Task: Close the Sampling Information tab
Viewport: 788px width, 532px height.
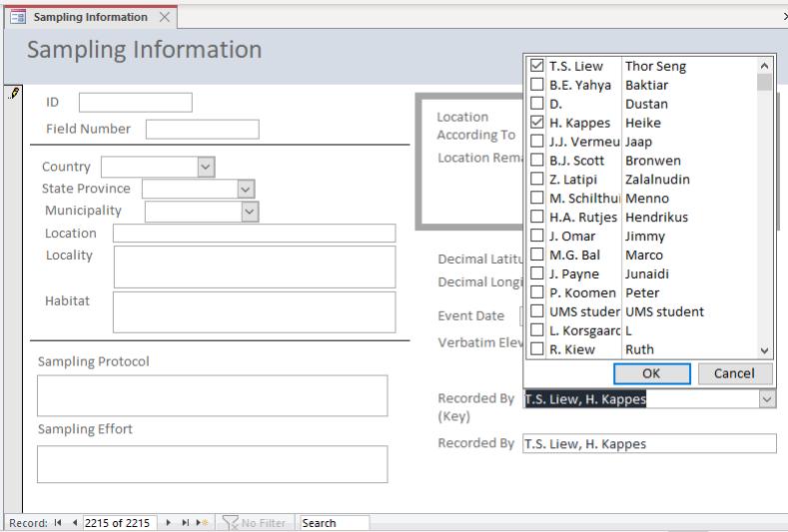Action: tap(165, 17)
